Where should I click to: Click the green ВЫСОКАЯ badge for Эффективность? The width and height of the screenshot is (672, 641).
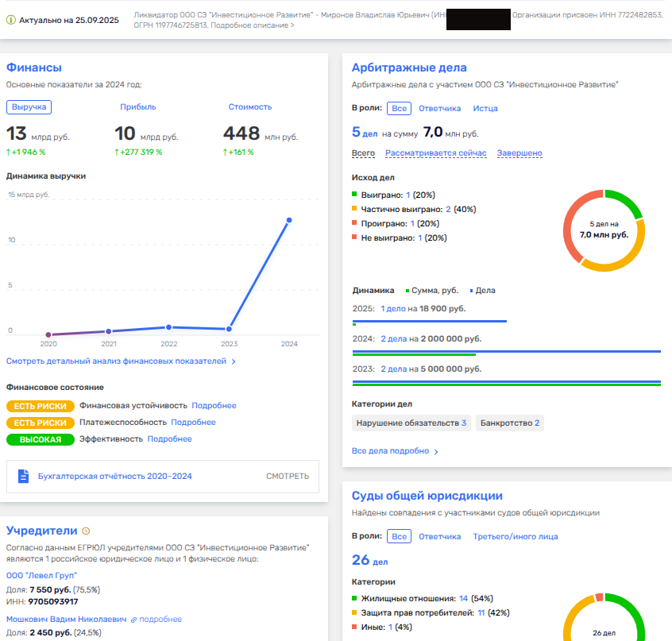pyautogui.click(x=41, y=439)
